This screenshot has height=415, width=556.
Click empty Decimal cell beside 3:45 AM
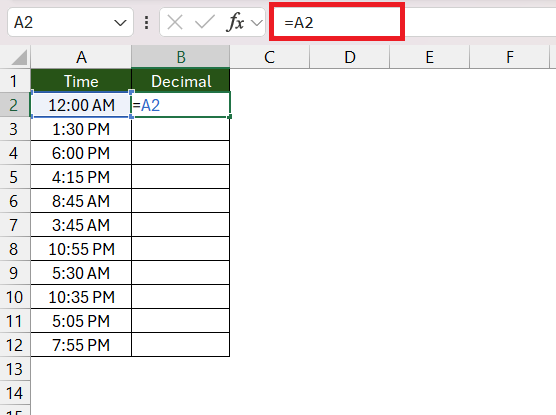(180, 225)
